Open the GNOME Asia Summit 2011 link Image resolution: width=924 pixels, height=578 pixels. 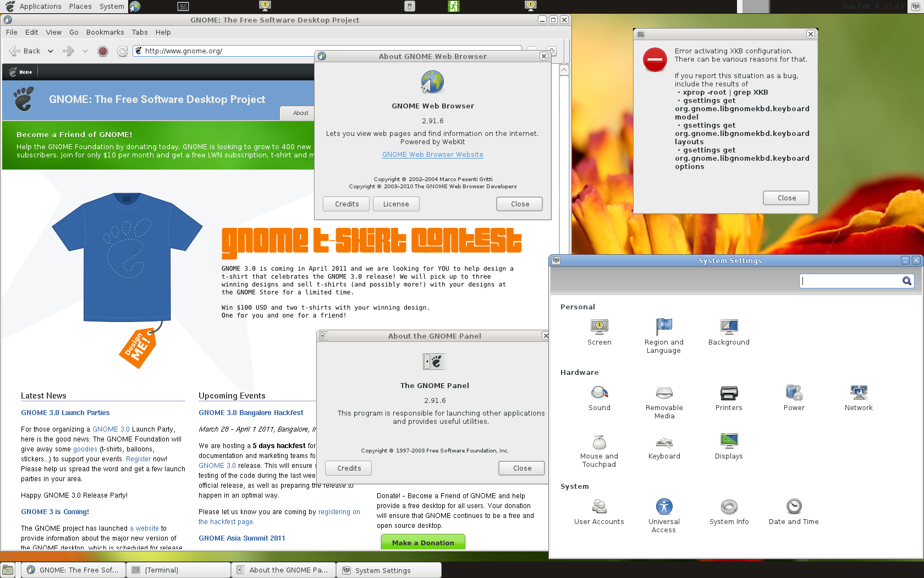[x=241, y=538]
